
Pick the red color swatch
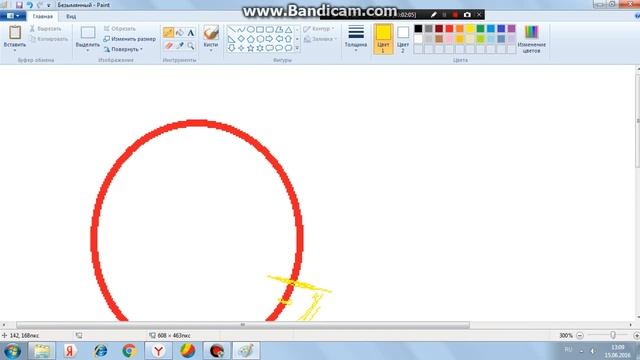click(449, 29)
